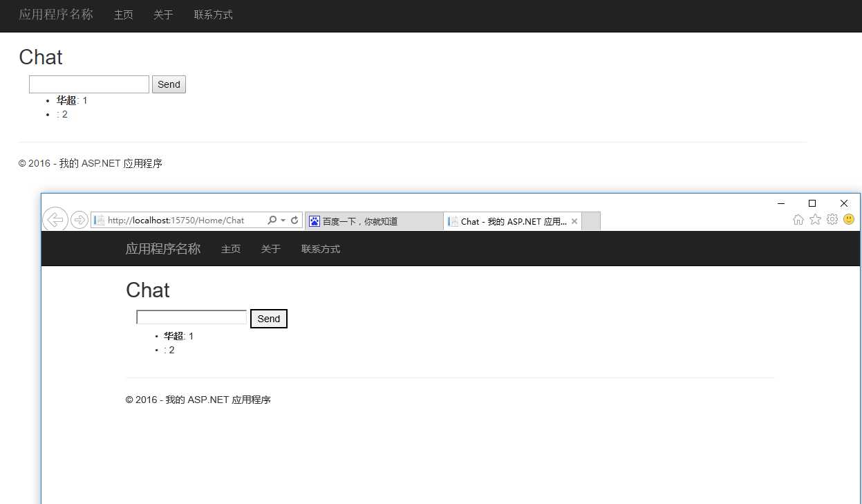Refresh the page in IE

coord(294,220)
